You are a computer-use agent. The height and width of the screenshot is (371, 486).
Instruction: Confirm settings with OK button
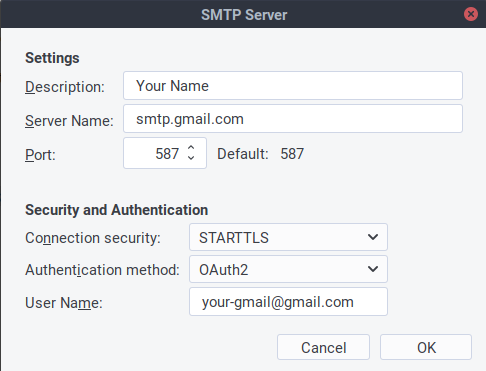426,347
